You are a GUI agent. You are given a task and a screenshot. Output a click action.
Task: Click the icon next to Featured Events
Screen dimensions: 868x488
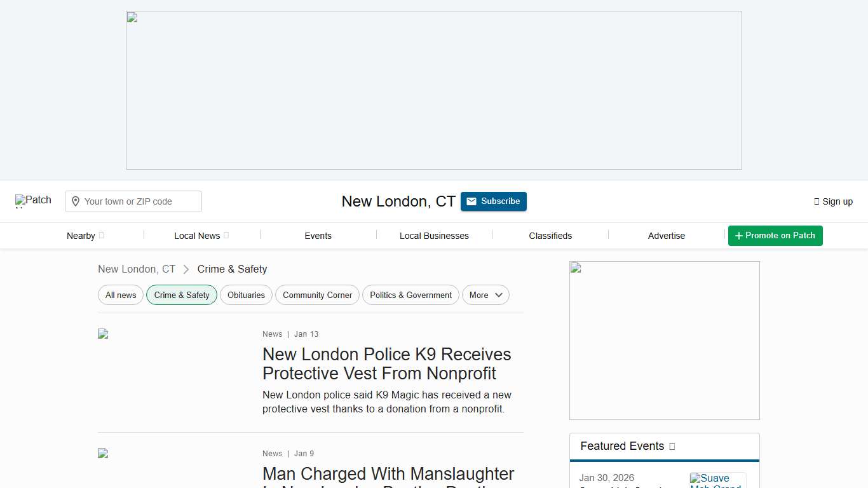pyautogui.click(x=672, y=446)
